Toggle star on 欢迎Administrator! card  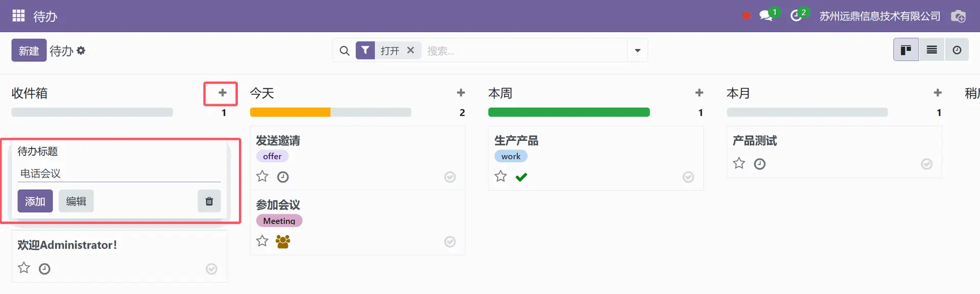coord(24,268)
